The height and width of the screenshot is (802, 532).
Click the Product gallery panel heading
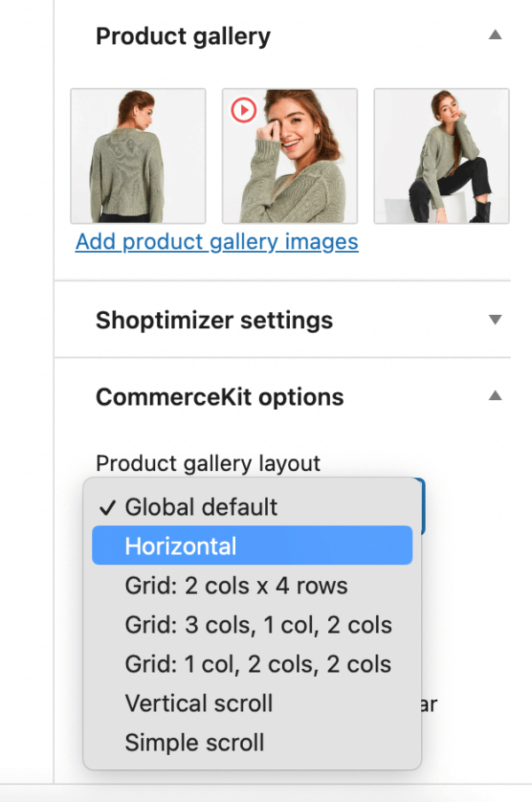click(x=183, y=36)
